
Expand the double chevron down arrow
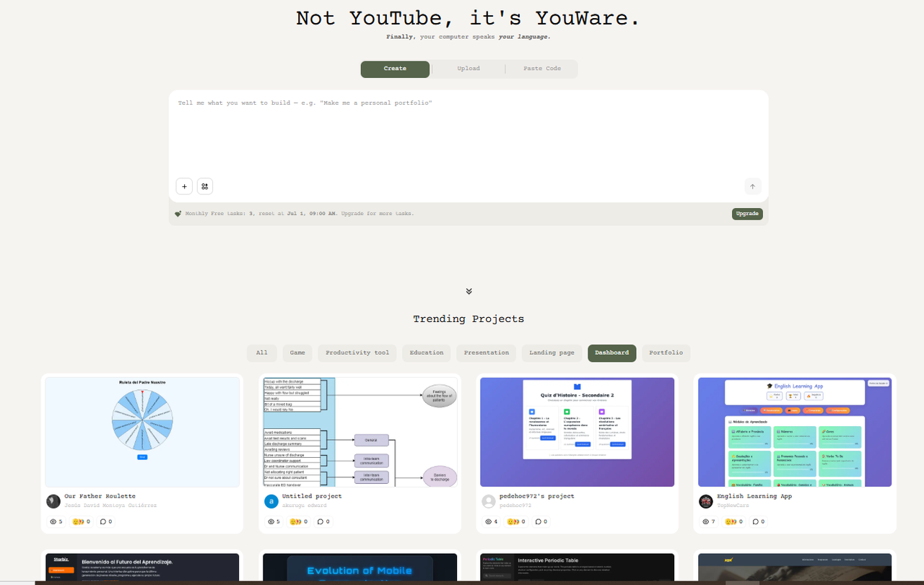(468, 291)
